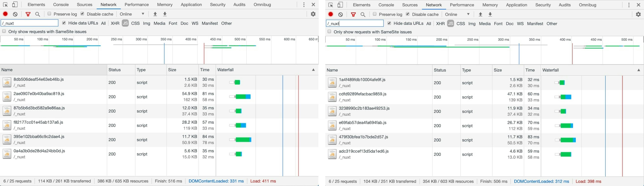The image size is (644, 186).
Task: Clear the /_nuxt filter input field
Action: tap(29, 23)
